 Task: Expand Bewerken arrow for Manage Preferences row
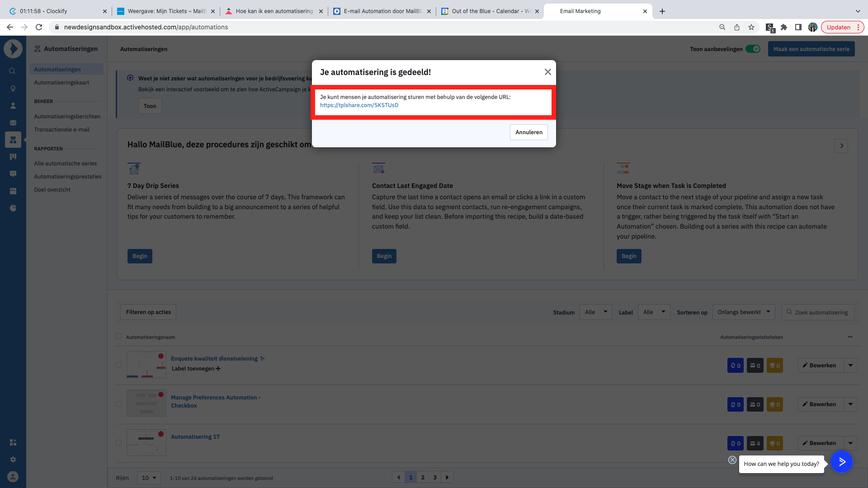tap(850, 404)
